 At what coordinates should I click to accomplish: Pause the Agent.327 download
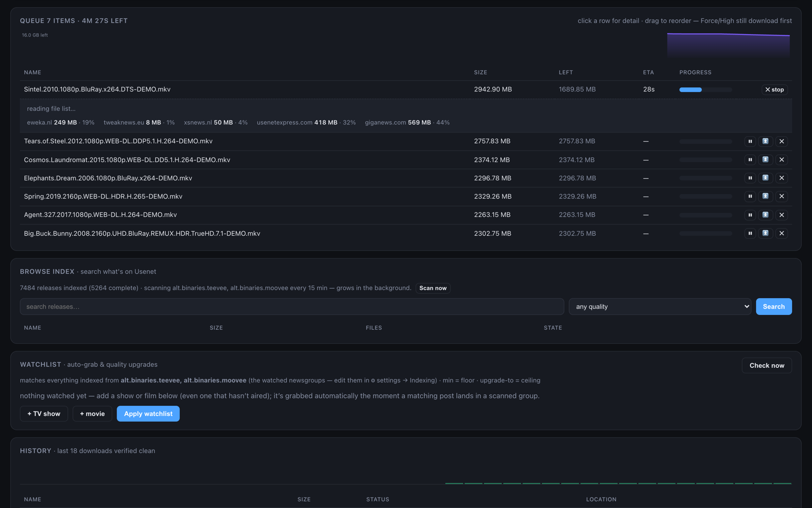click(x=750, y=215)
